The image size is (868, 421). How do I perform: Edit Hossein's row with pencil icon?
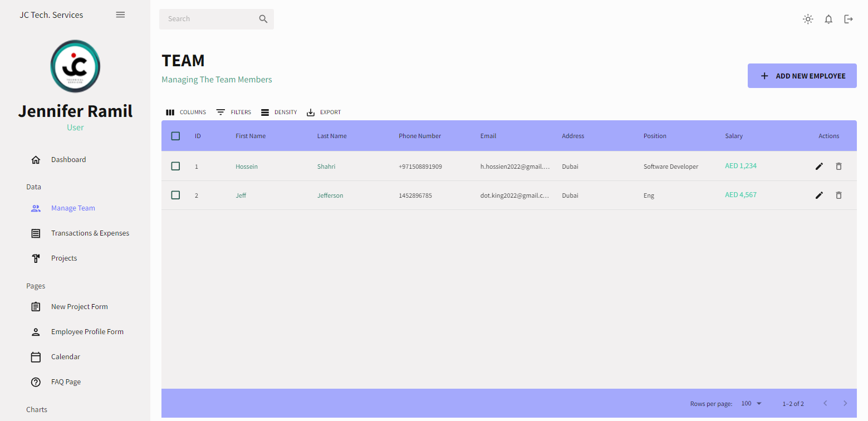(819, 166)
